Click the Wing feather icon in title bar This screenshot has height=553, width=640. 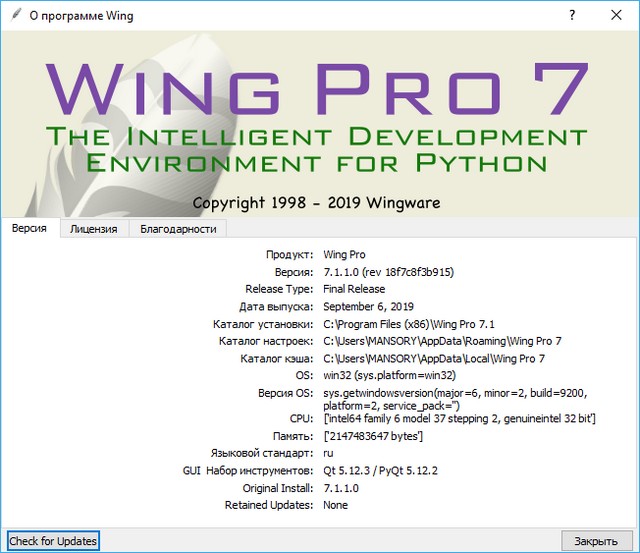click(x=13, y=16)
